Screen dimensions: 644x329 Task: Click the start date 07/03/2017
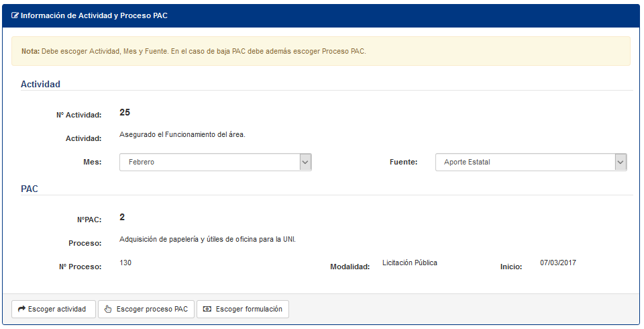(557, 263)
